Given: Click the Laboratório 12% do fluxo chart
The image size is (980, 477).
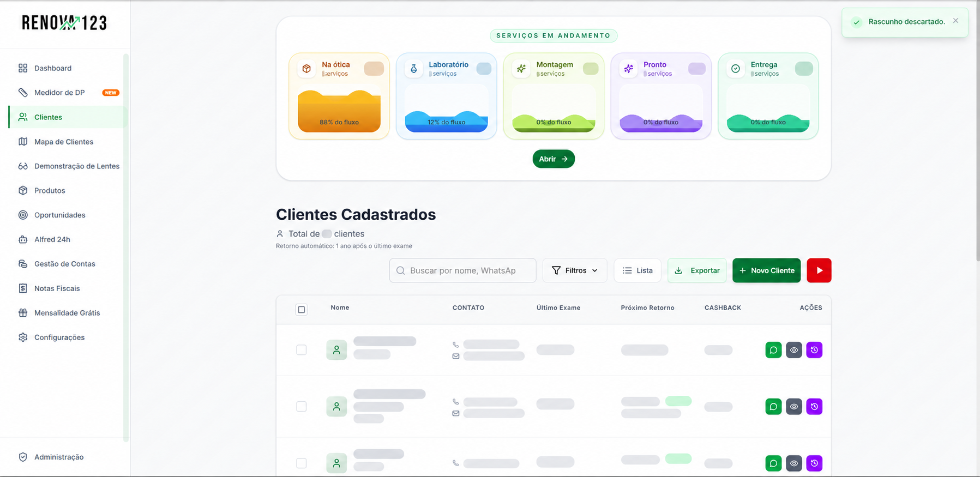Looking at the screenshot, I should [x=446, y=121].
